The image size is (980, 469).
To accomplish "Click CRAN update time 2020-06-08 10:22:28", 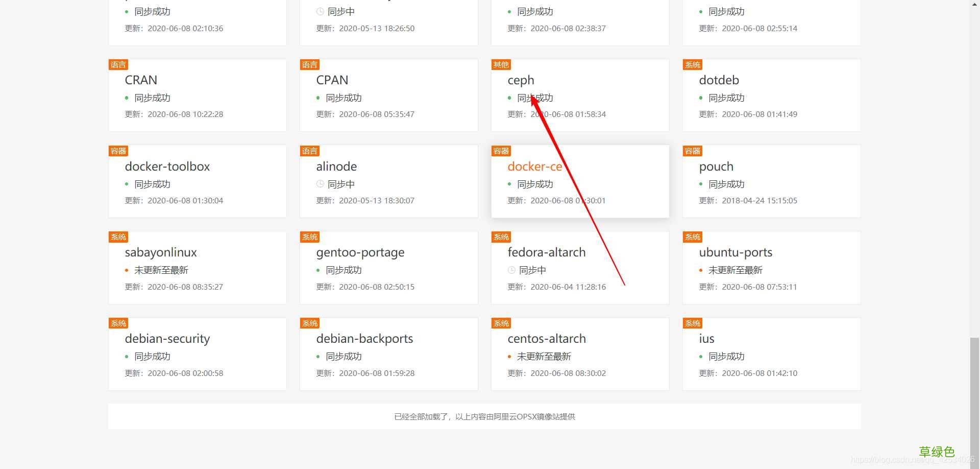I will tap(185, 114).
